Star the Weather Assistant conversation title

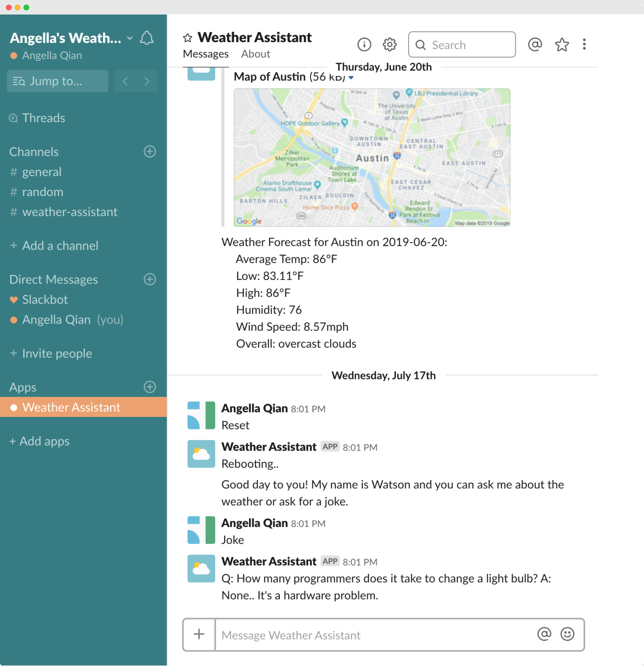[188, 38]
